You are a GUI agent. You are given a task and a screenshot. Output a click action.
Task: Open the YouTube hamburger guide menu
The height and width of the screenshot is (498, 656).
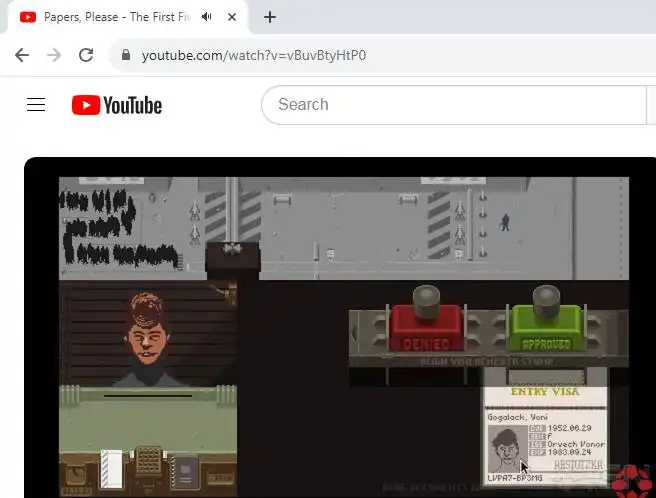(x=36, y=105)
